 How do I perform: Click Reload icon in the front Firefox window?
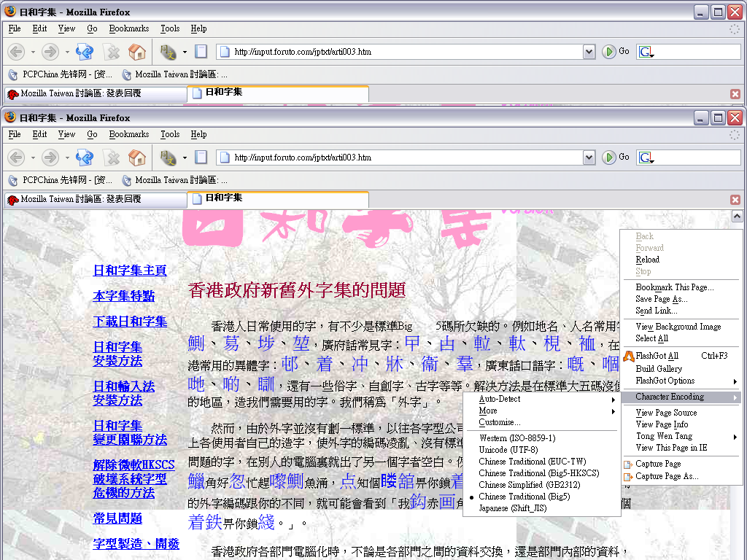click(85, 157)
